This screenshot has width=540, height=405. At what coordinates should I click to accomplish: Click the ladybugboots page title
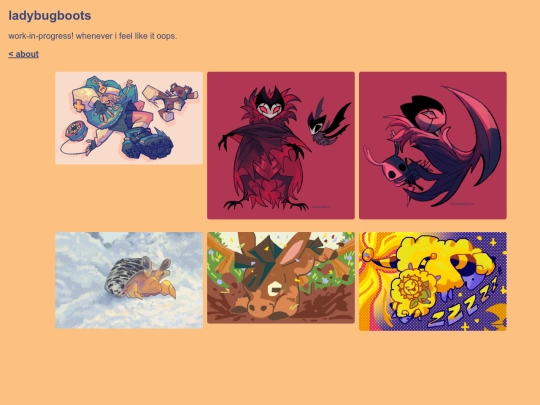coord(50,15)
